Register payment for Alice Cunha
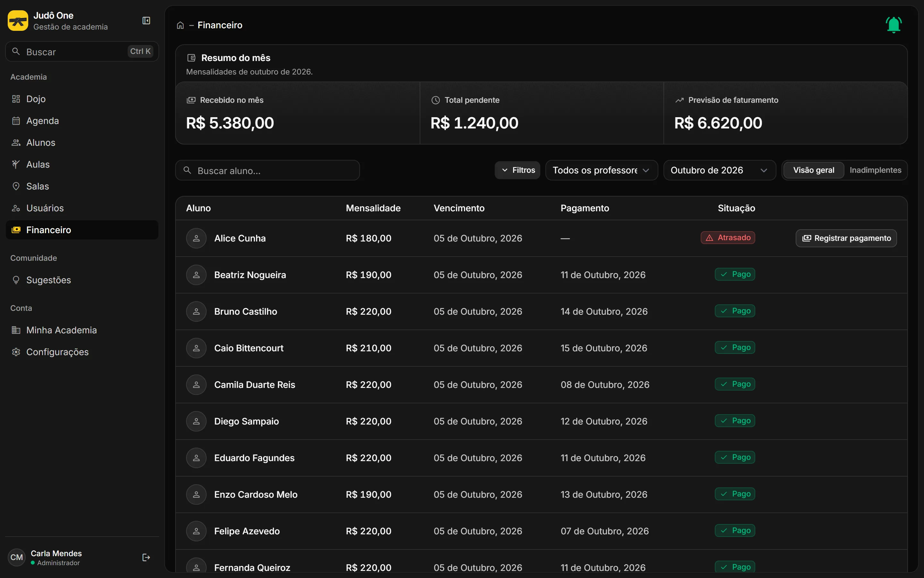Viewport: 924px width, 578px height. [x=846, y=238]
